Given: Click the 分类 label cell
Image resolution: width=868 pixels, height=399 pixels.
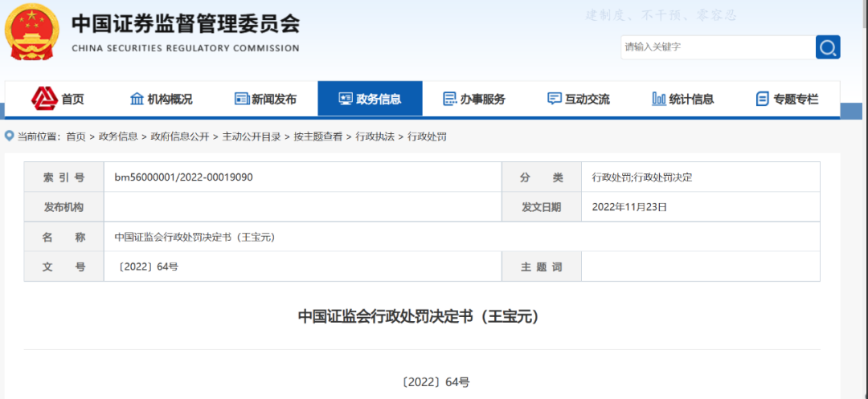Looking at the screenshot, I should click(542, 177).
